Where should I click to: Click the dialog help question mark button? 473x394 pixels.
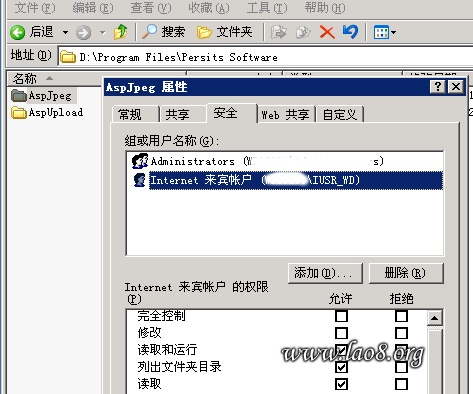click(438, 87)
